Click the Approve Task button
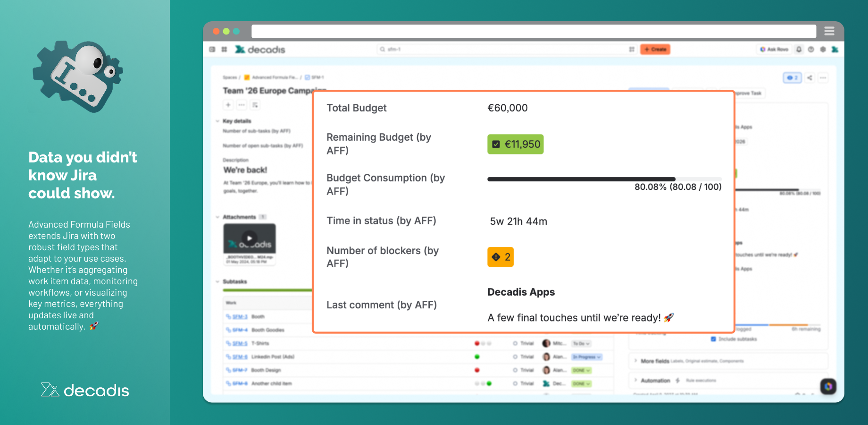 point(749,93)
